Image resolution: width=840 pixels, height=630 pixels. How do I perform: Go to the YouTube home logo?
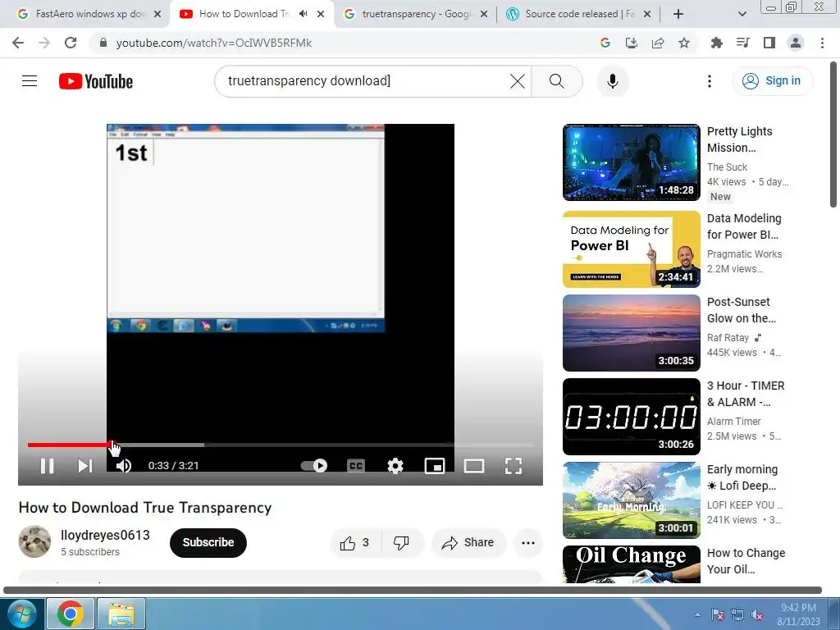point(96,81)
